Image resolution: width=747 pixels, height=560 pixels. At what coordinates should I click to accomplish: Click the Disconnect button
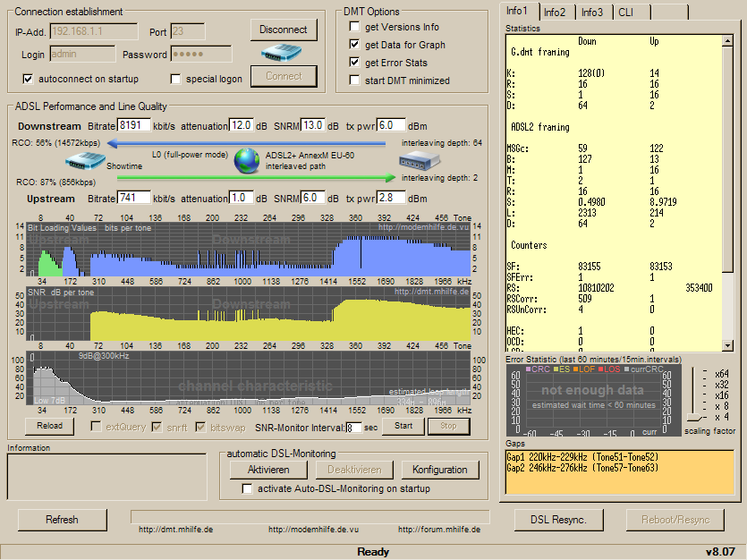284,30
